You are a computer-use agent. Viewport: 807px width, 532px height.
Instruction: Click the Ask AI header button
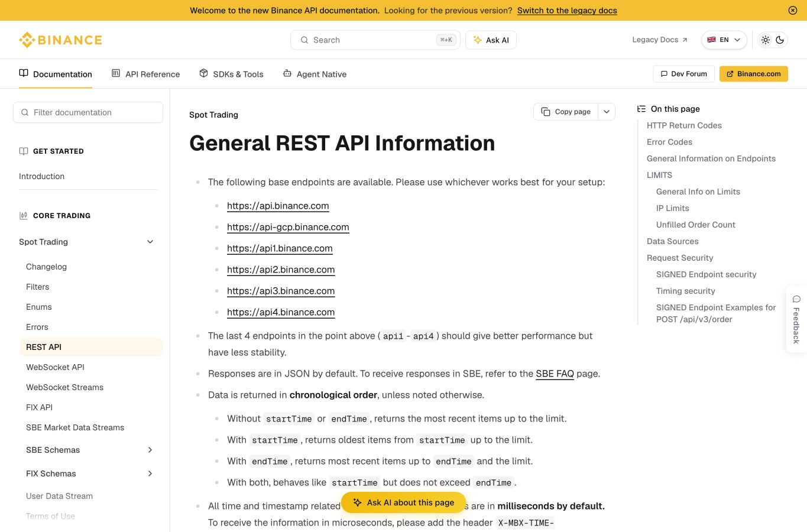(491, 40)
